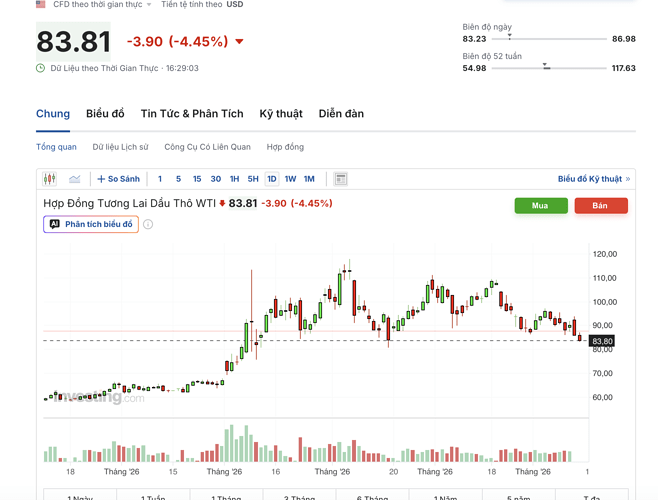658x500 pixels.
Task: Click the 1 Năm range button
Action: point(445,495)
